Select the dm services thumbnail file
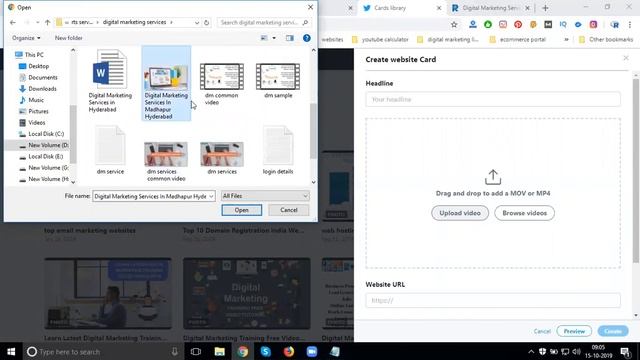This screenshot has height=360, width=640. click(222, 158)
